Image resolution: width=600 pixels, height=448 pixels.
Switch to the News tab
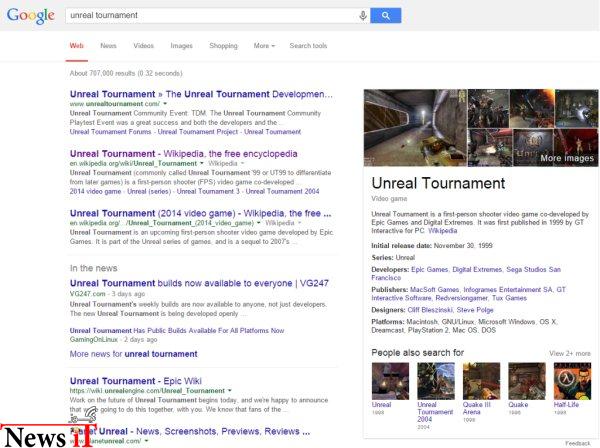click(108, 46)
